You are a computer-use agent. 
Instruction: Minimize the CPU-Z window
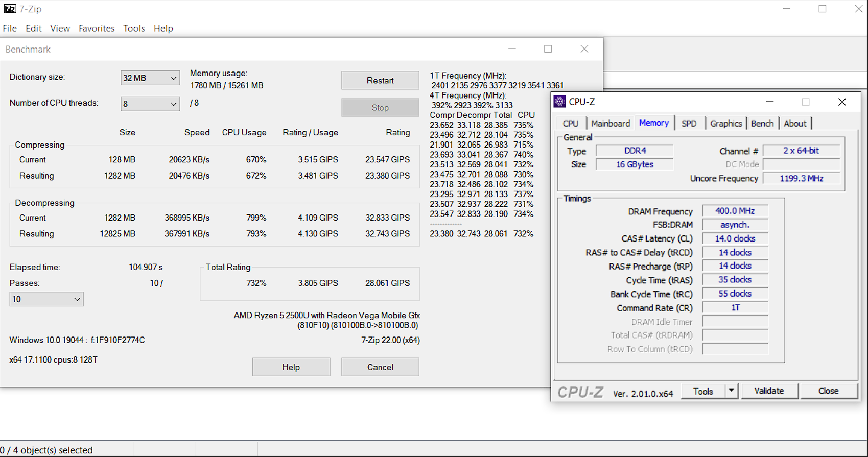click(x=770, y=102)
